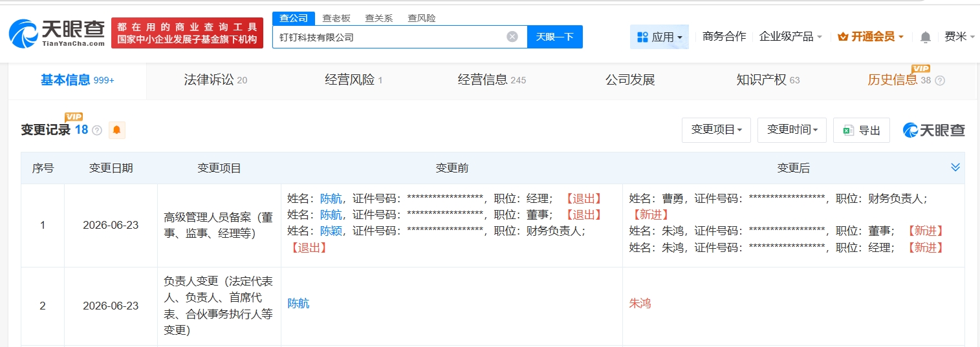Expand the 开通会员 dropdown
This screenshot has width=980, height=347.
pos(871,37)
